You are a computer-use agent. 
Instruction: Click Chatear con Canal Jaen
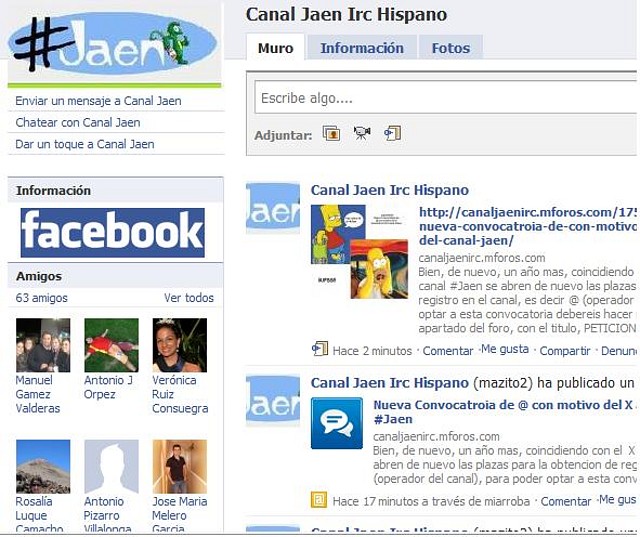tap(78, 122)
